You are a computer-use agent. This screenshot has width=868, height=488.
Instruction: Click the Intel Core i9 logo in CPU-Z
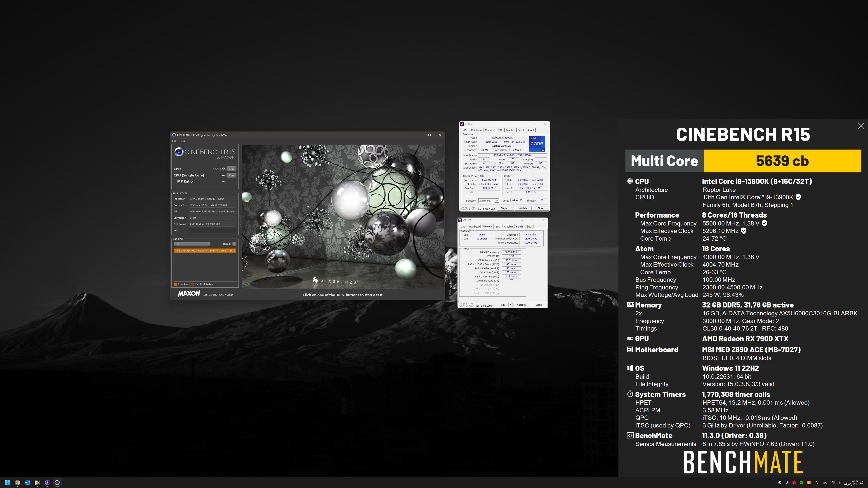(537, 143)
